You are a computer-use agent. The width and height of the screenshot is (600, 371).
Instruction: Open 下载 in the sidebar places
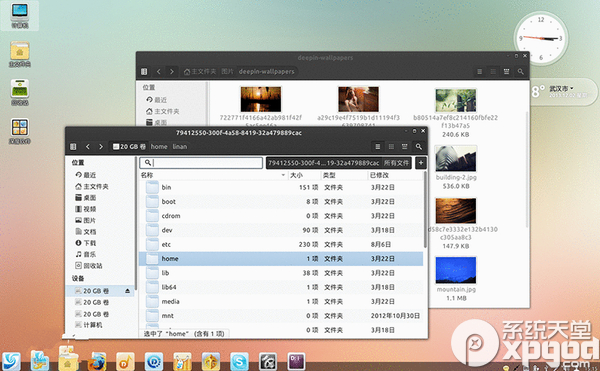pos(86,243)
